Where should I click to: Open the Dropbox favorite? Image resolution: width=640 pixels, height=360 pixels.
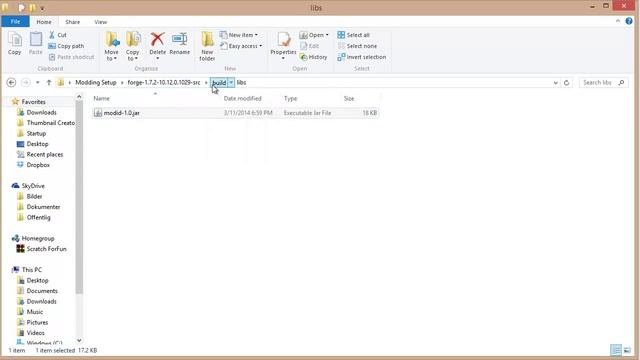(x=38, y=165)
